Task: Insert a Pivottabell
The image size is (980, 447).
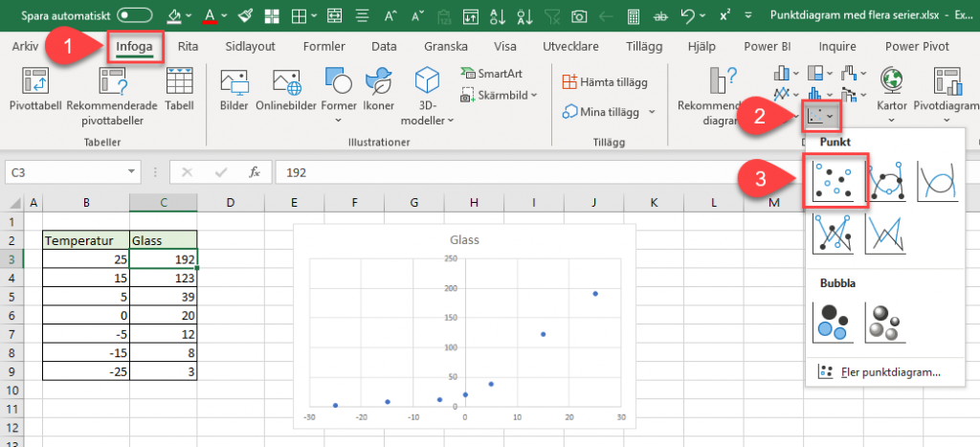Action: 35,89
